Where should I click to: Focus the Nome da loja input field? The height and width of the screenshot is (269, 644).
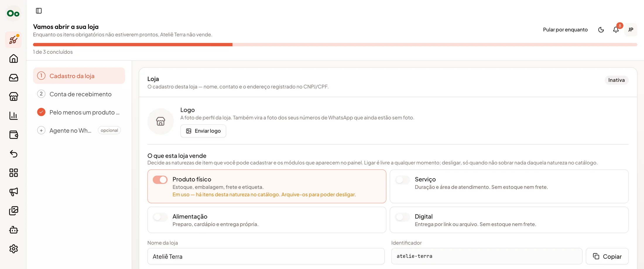[266, 256]
